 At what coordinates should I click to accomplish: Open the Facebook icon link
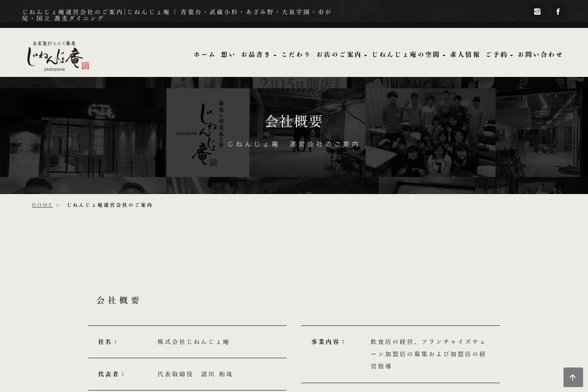coord(558,12)
